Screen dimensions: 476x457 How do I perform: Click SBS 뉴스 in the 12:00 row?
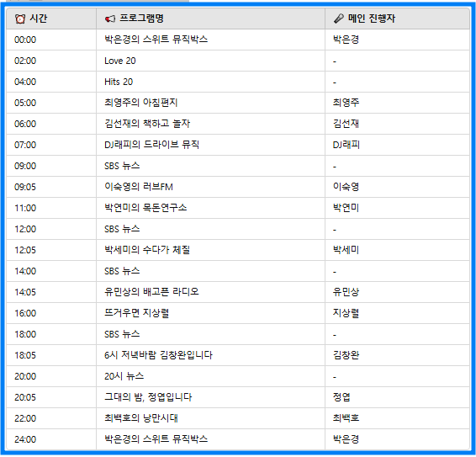pyautogui.click(x=122, y=229)
